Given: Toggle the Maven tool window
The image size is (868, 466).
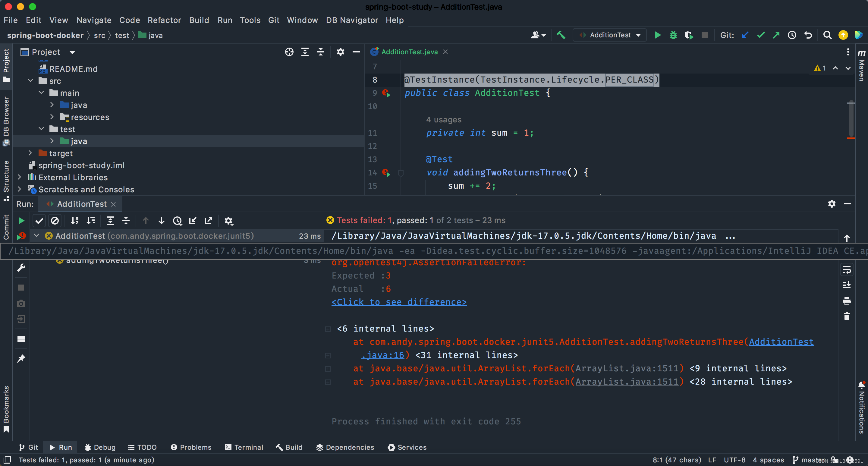Looking at the screenshot, I should pyautogui.click(x=862, y=65).
